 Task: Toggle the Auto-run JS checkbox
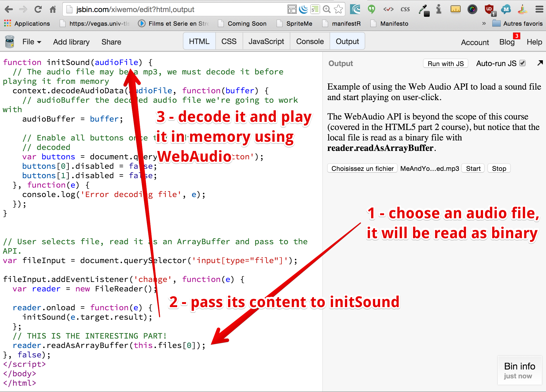[522, 63]
